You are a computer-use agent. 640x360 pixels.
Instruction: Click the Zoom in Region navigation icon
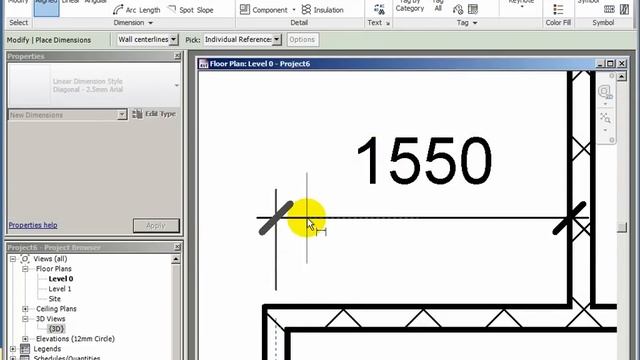pyautogui.click(x=605, y=118)
